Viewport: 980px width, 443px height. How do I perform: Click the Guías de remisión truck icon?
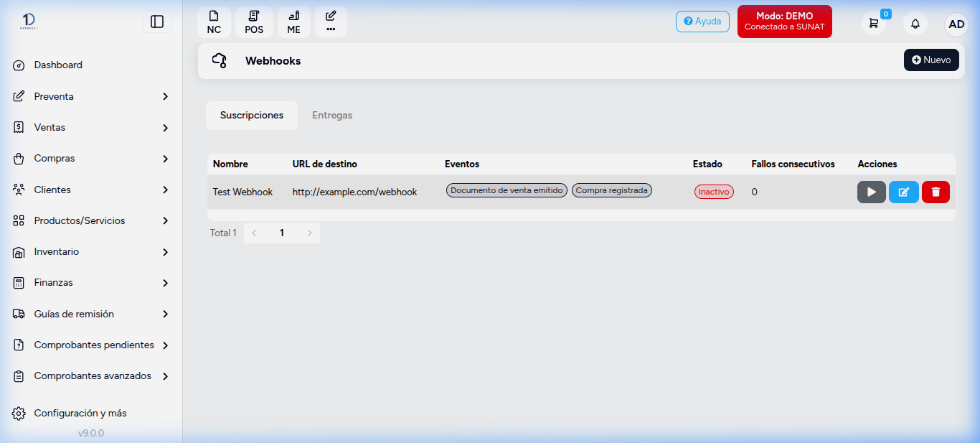[x=19, y=314]
